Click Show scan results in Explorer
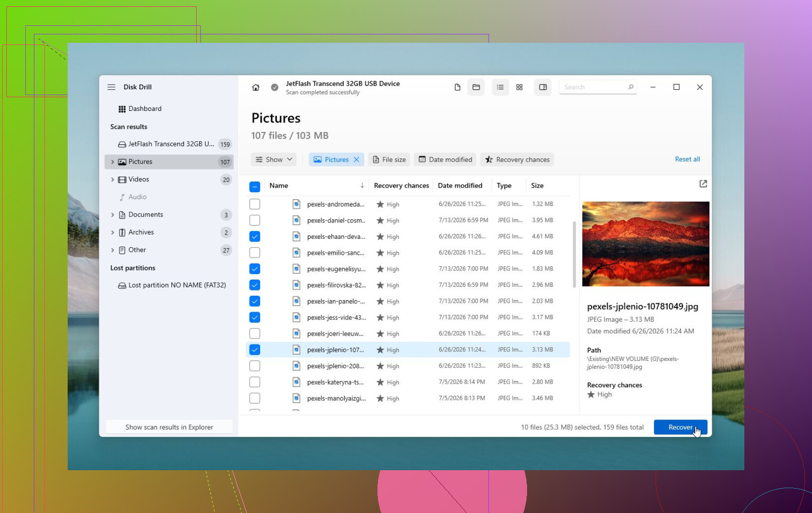This screenshot has height=513, width=812. 169,427
